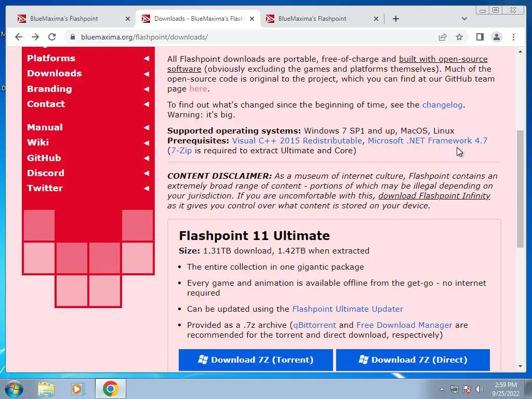Open Platforms in sidebar menu
Viewport: 532px width, 399px height.
pyautogui.click(x=51, y=58)
